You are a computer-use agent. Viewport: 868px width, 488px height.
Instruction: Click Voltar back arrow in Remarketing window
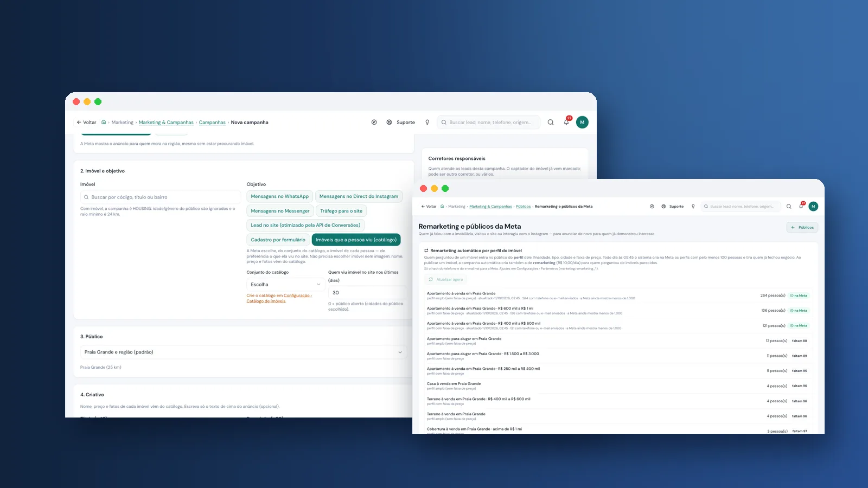coord(429,206)
